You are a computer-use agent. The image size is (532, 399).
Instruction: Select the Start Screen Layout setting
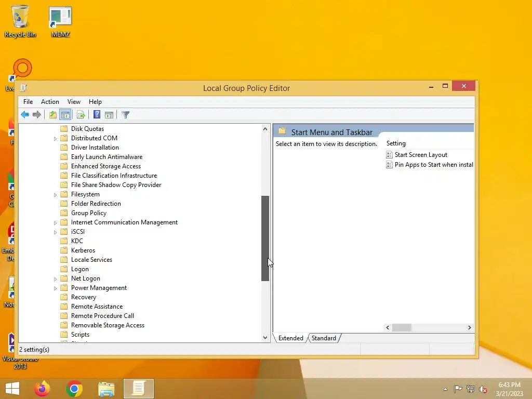click(421, 155)
